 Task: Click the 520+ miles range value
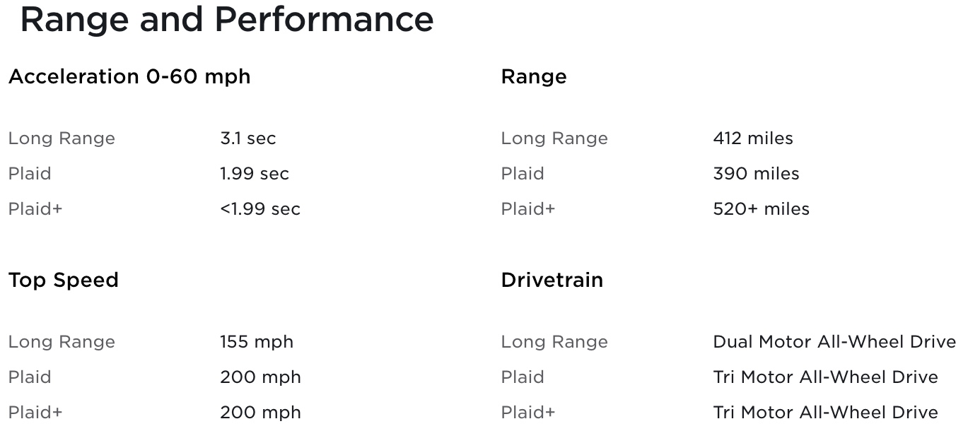coord(761,209)
